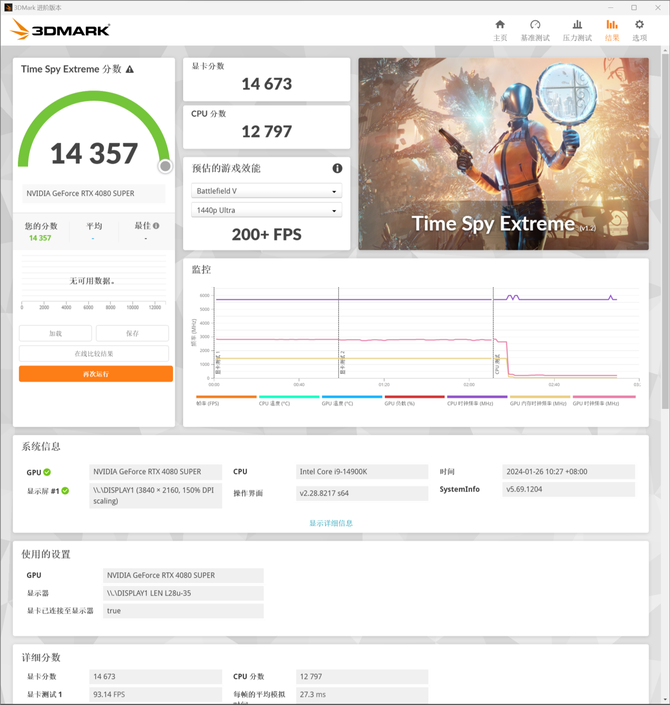Switch to the 结果 tab label

click(612, 38)
